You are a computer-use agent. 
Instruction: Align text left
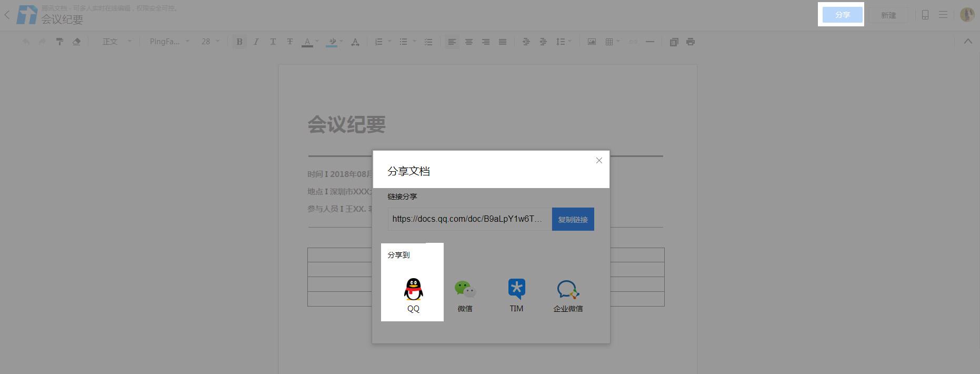[452, 42]
